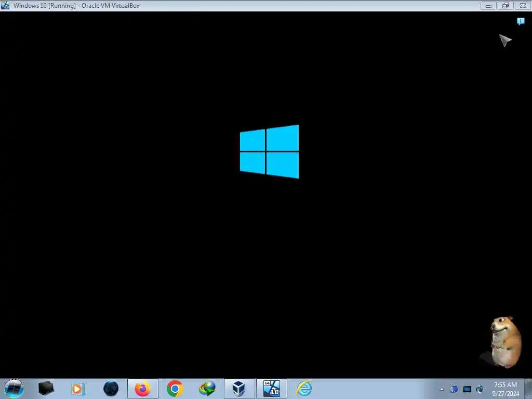The width and height of the screenshot is (532, 399).
Task: Open the black box app on taskbar
Action: [46, 389]
